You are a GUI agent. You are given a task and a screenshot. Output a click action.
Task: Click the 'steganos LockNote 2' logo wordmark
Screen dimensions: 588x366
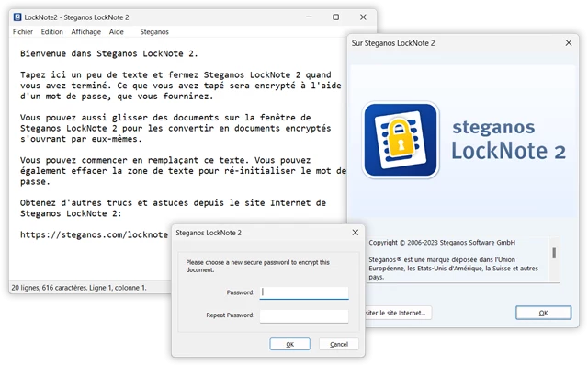(508, 141)
